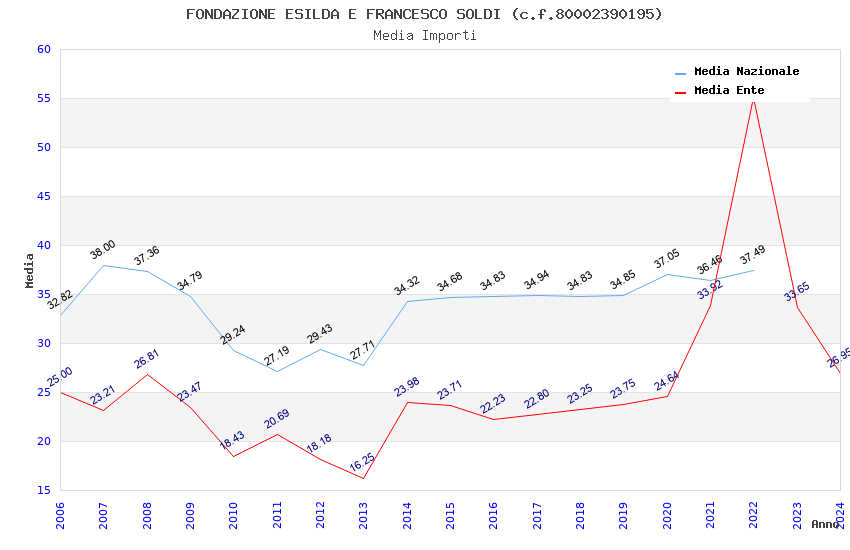Click the 2011 x-axis year label

tap(276, 515)
